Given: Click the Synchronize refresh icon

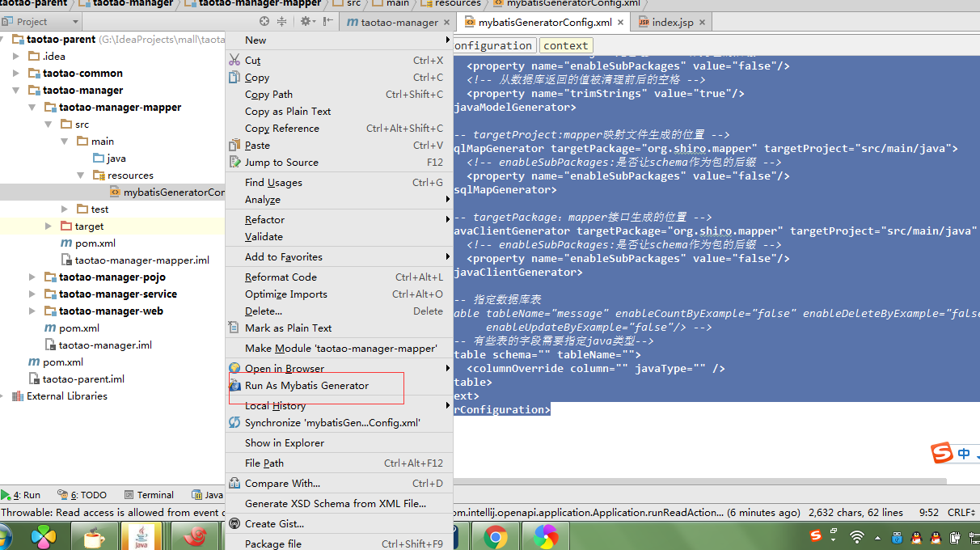Looking at the screenshot, I should tap(234, 423).
